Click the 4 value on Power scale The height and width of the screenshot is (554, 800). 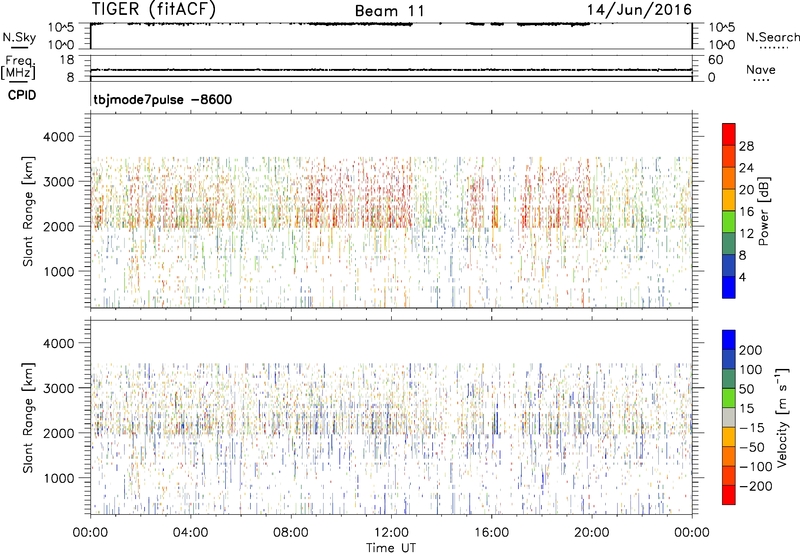(x=743, y=277)
